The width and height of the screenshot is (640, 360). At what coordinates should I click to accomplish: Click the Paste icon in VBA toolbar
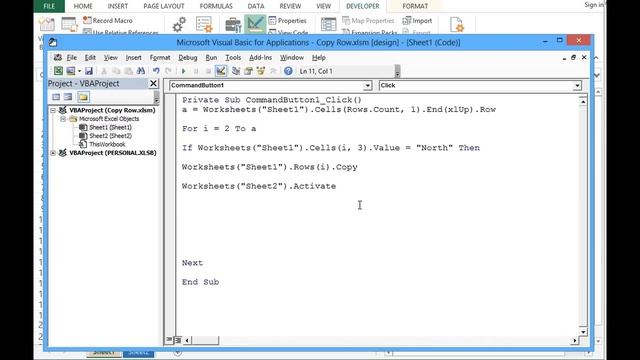129,71
